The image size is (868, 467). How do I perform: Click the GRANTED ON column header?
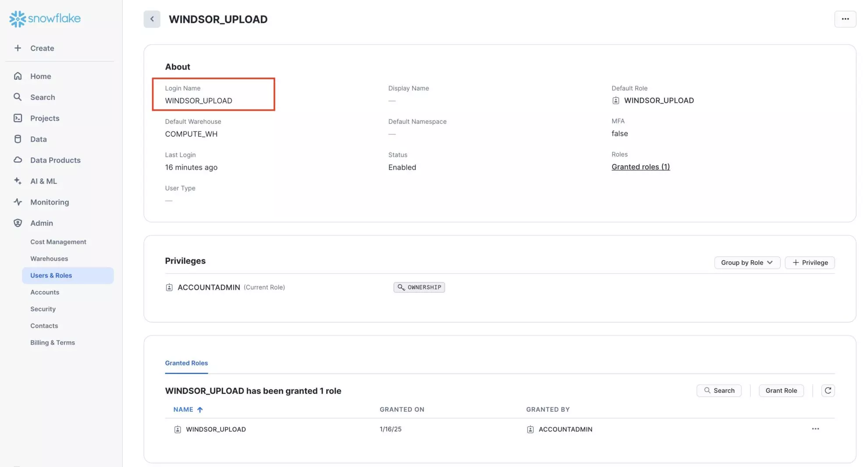[x=402, y=410]
